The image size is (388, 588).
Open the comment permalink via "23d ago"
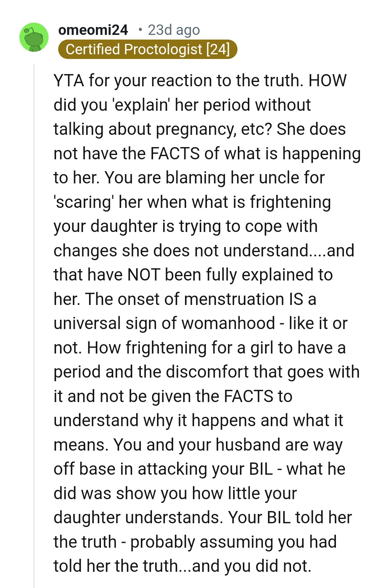[174, 30]
